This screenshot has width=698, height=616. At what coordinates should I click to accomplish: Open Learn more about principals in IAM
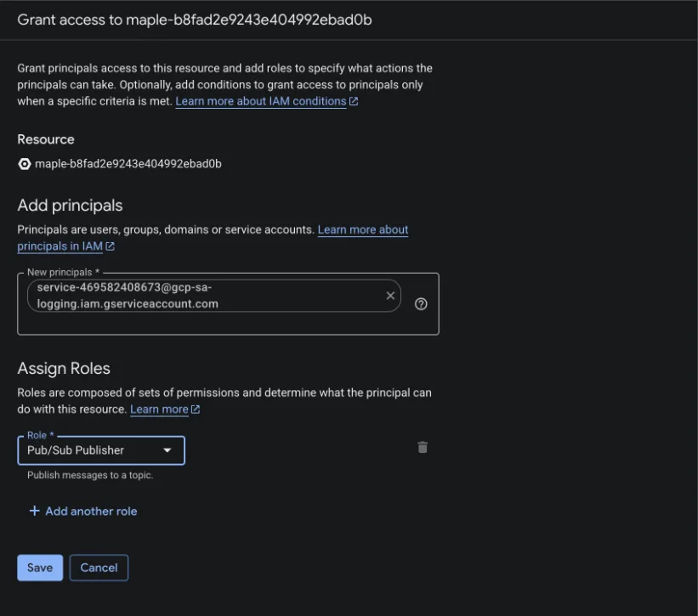pos(213,238)
